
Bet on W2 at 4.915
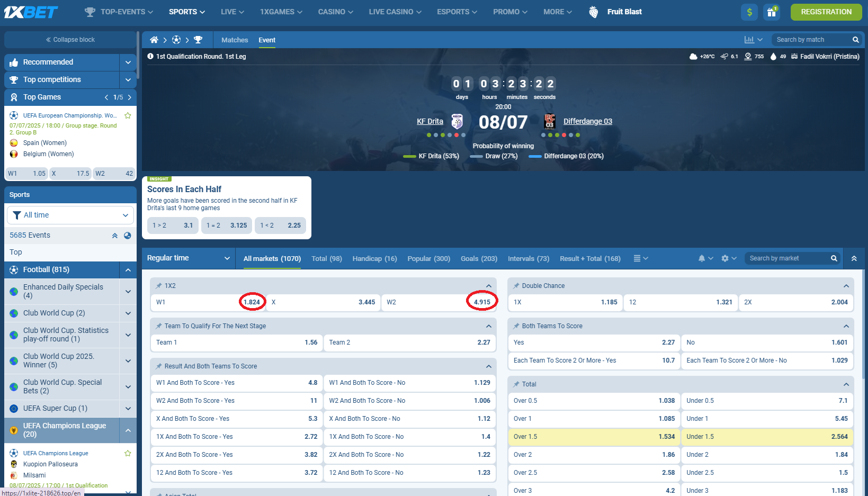[439, 302]
